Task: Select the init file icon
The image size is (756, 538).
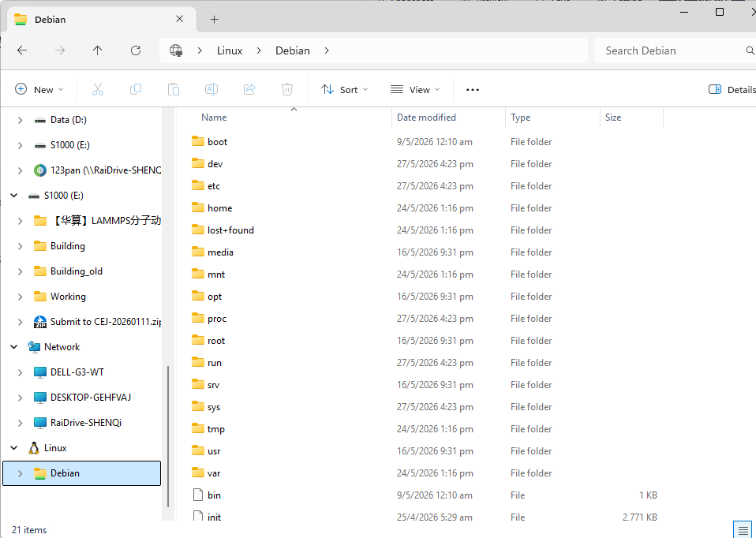Action: (197, 517)
